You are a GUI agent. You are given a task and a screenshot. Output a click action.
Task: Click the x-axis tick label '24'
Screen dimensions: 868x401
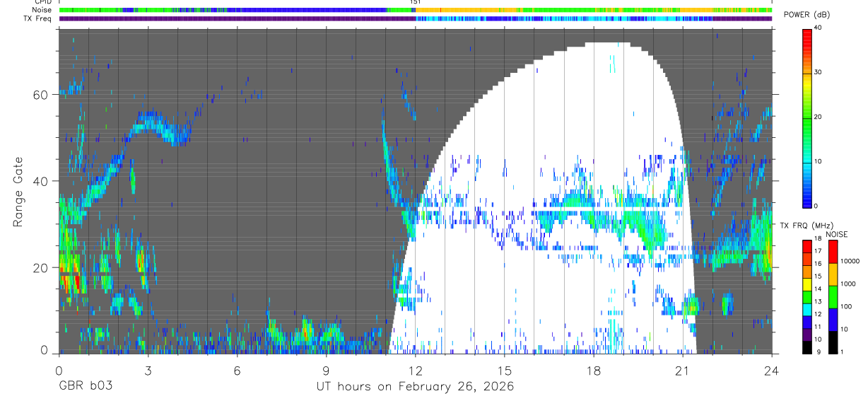click(x=772, y=370)
